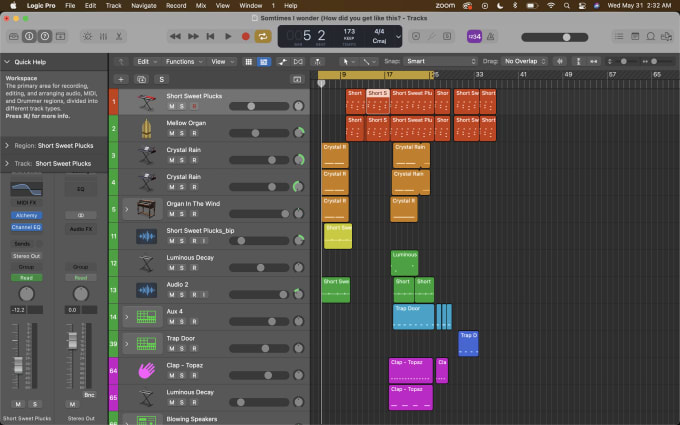Open the Mixer button
The width and height of the screenshot is (680, 425).
click(x=103, y=36)
